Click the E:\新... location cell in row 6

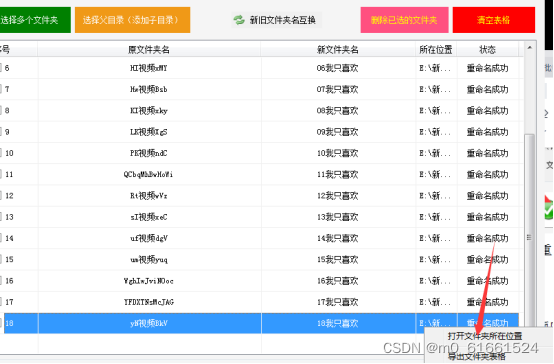tap(435, 68)
